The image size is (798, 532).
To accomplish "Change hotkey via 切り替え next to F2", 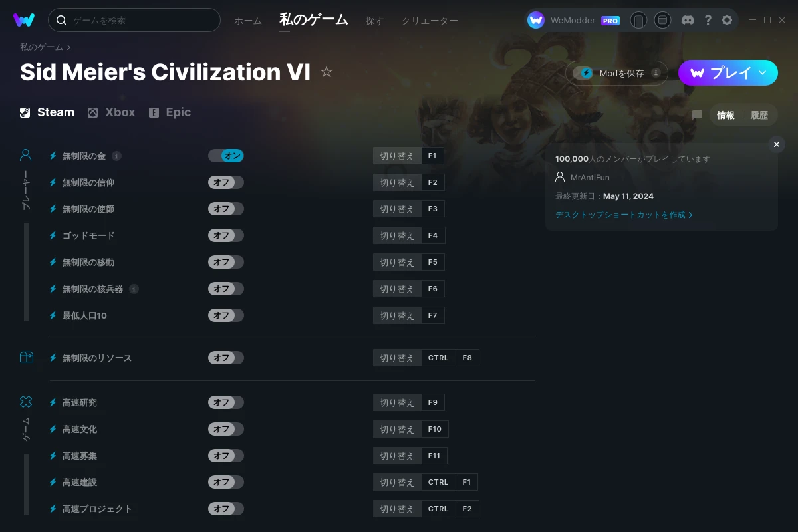I will (x=396, y=182).
